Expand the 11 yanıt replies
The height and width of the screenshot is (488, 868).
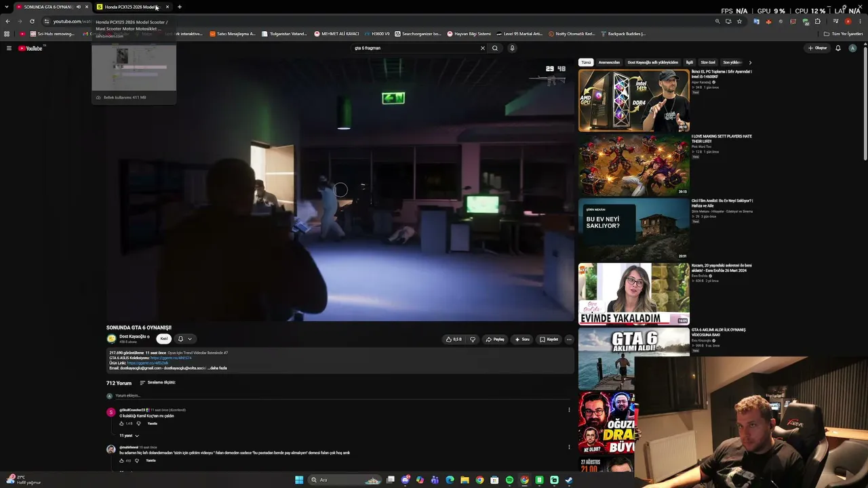129,436
